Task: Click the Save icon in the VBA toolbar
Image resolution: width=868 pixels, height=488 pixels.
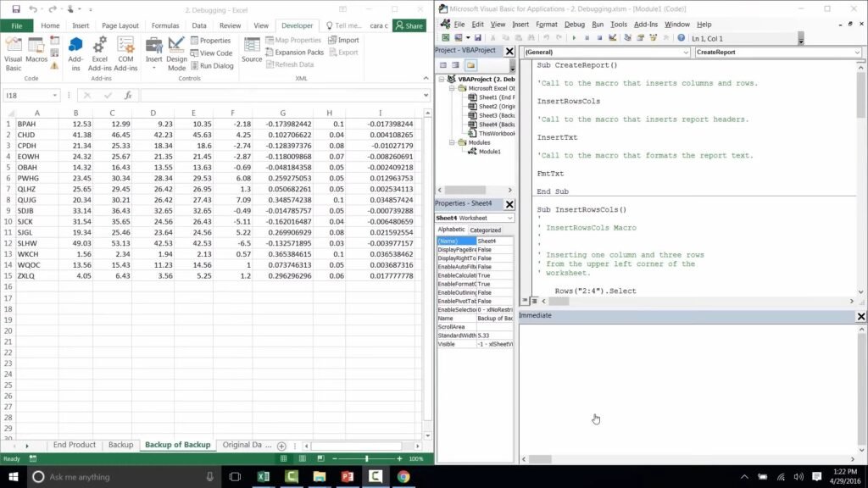Action: point(477,37)
